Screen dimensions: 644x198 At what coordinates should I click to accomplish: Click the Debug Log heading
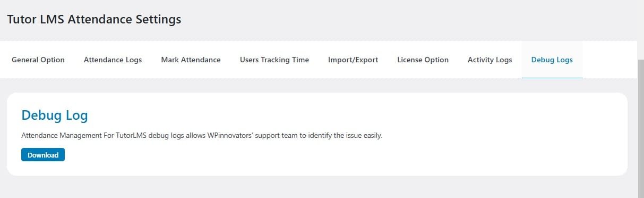(54, 115)
